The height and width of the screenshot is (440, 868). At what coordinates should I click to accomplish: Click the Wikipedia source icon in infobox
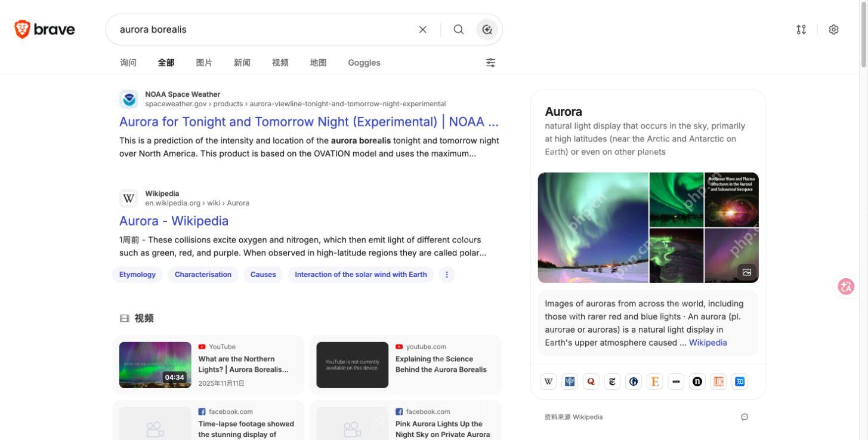click(x=548, y=381)
